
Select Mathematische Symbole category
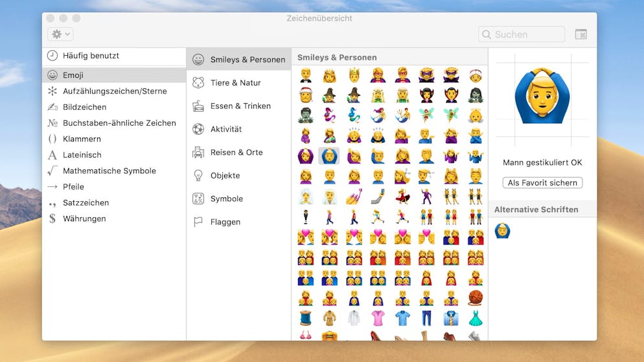coord(114,171)
